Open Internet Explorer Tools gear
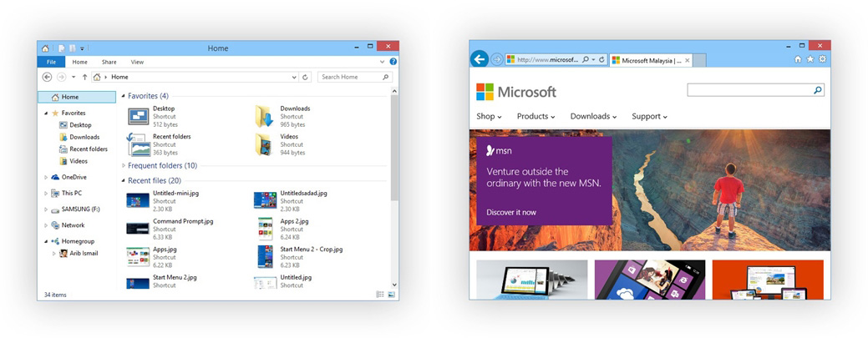Viewport: 868px width, 338px height. (822, 59)
